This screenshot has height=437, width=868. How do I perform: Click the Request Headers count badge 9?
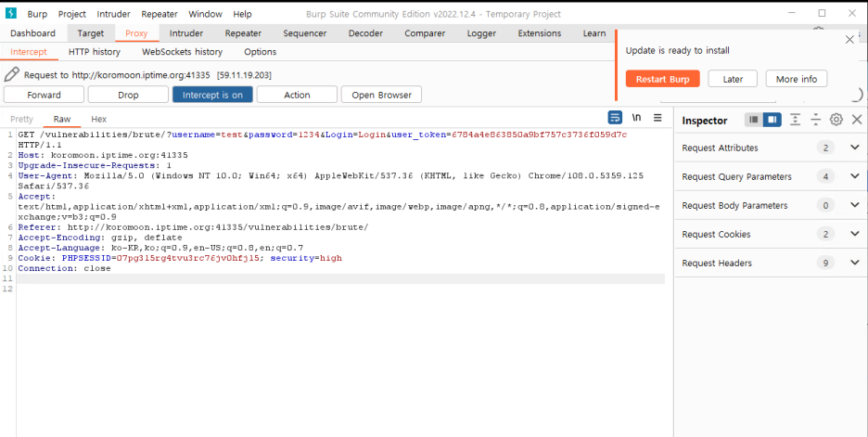point(825,263)
